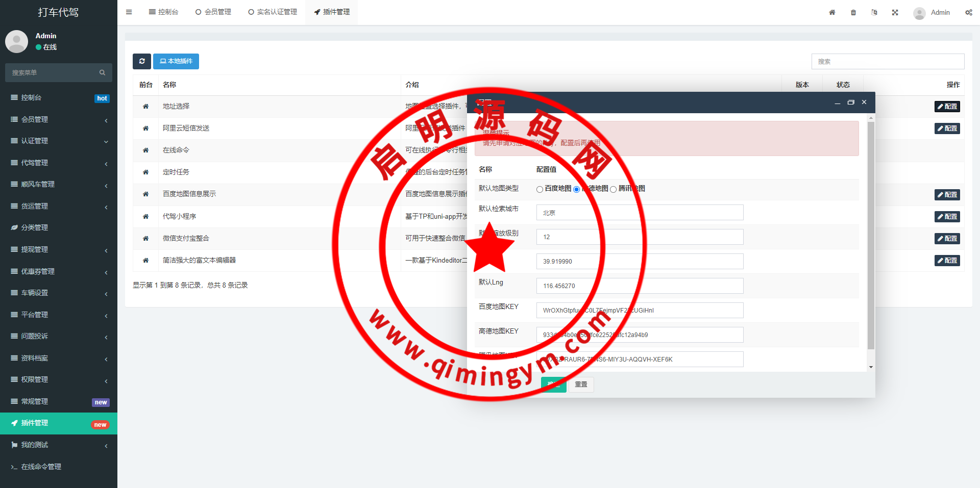Image resolution: width=980 pixels, height=488 pixels.
Task: Select the 腾讯地图 radio option
Action: click(x=613, y=189)
